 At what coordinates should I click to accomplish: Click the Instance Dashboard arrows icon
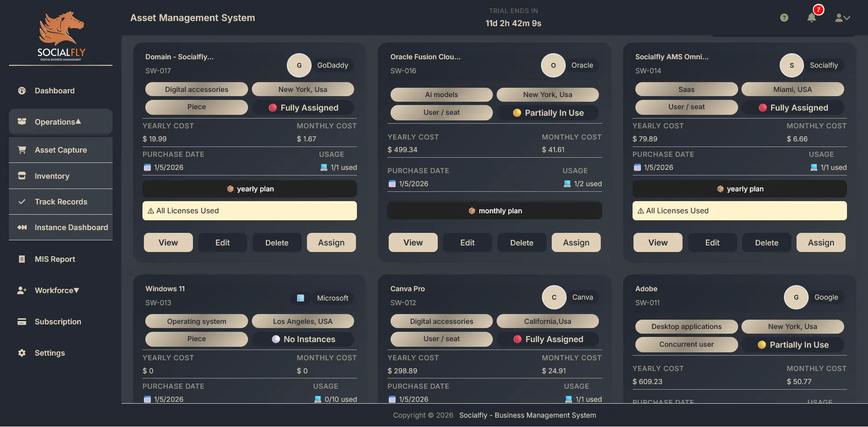pyautogui.click(x=22, y=227)
